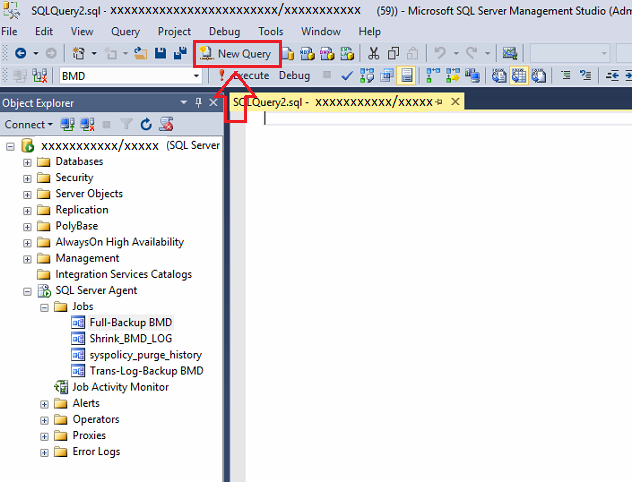The width and height of the screenshot is (632, 482).
Task: Click the Navigate Forward arrow icon
Action: pyautogui.click(x=51, y=53)
